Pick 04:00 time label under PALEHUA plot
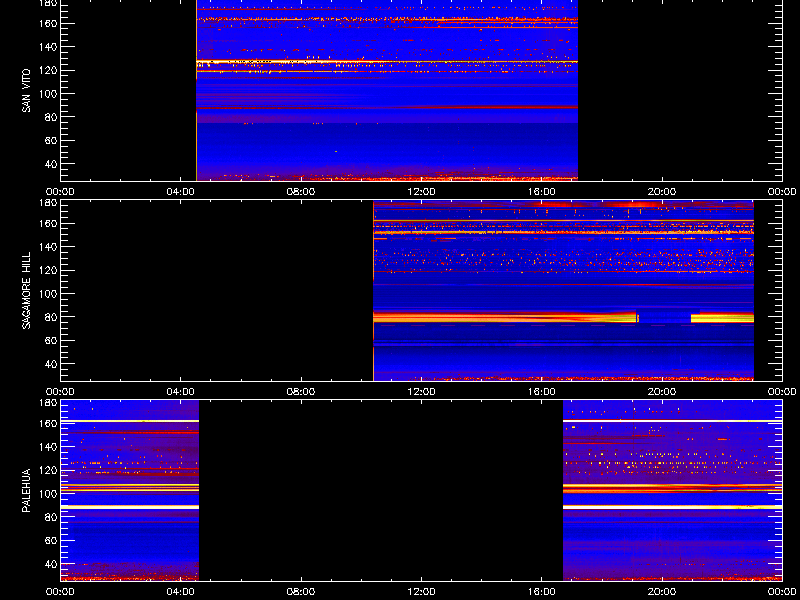 [x=181, y=592]
